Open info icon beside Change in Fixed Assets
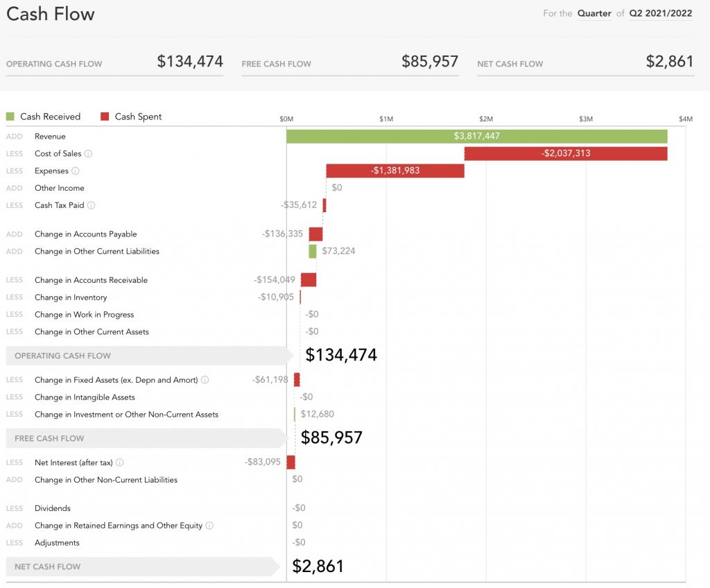Screen dimensions: 710x588 pos(205,379)
